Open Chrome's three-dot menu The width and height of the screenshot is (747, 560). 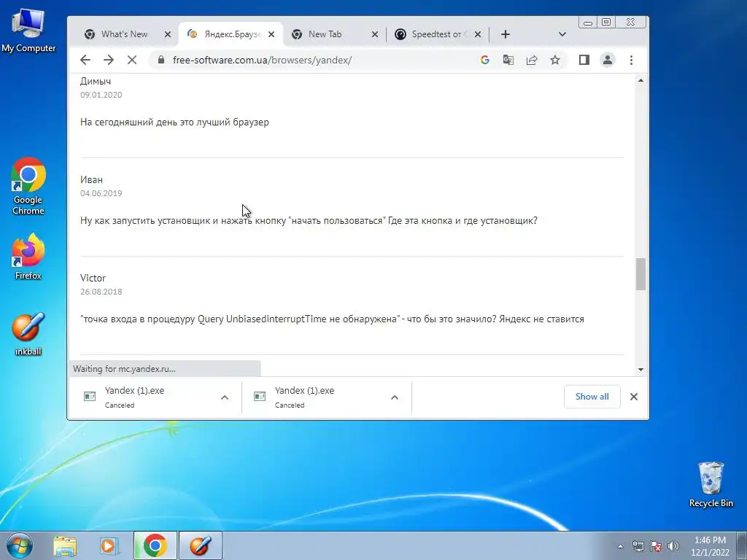point(631,60)
